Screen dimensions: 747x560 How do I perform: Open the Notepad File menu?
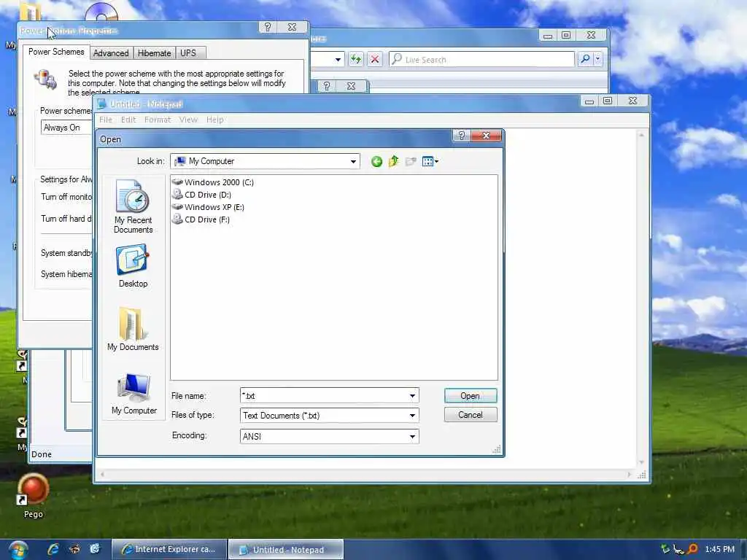coord(105,120)
